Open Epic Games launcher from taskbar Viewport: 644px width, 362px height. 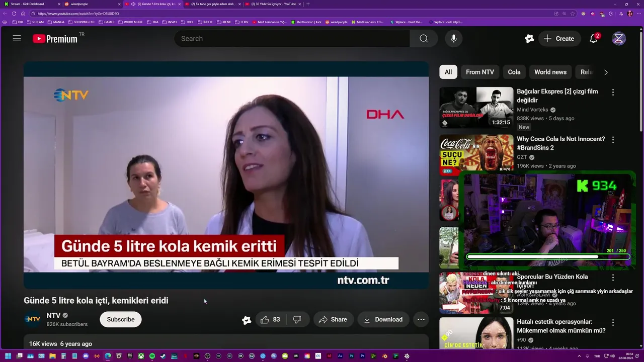[x=130, y=356]
